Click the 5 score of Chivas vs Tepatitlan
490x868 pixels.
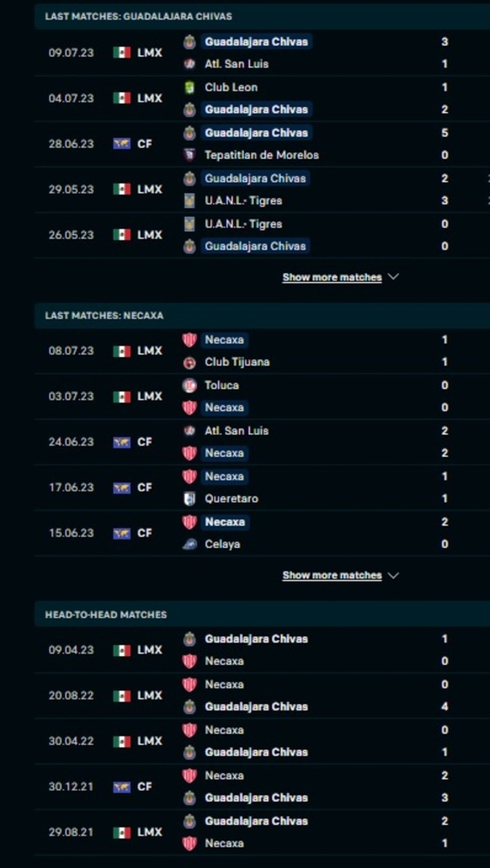coord(444,133)
